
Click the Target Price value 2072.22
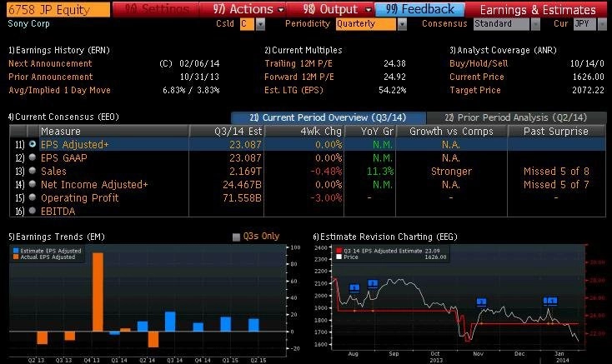[x=588, y=90]
